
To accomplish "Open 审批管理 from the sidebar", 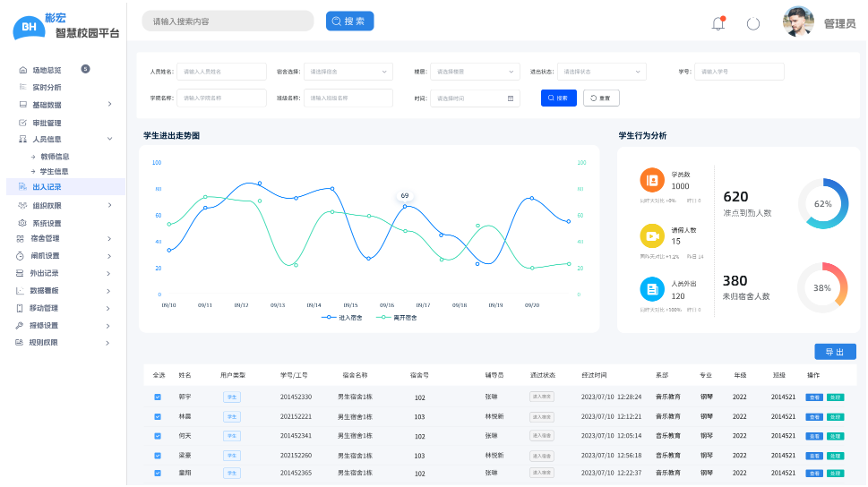I will [x=47, y=123].
